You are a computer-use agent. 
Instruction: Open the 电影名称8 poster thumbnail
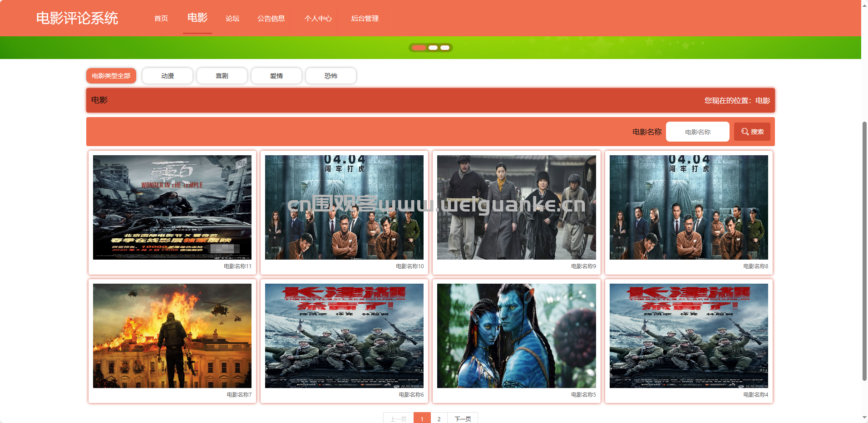click(x=689, y=207)
